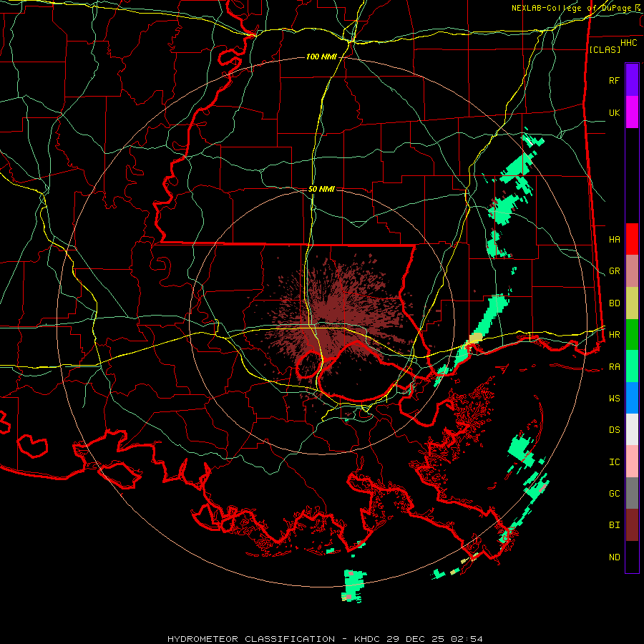The image size is (644, 644).
Task: Click the ND legend label
Action: click(615, 557)
